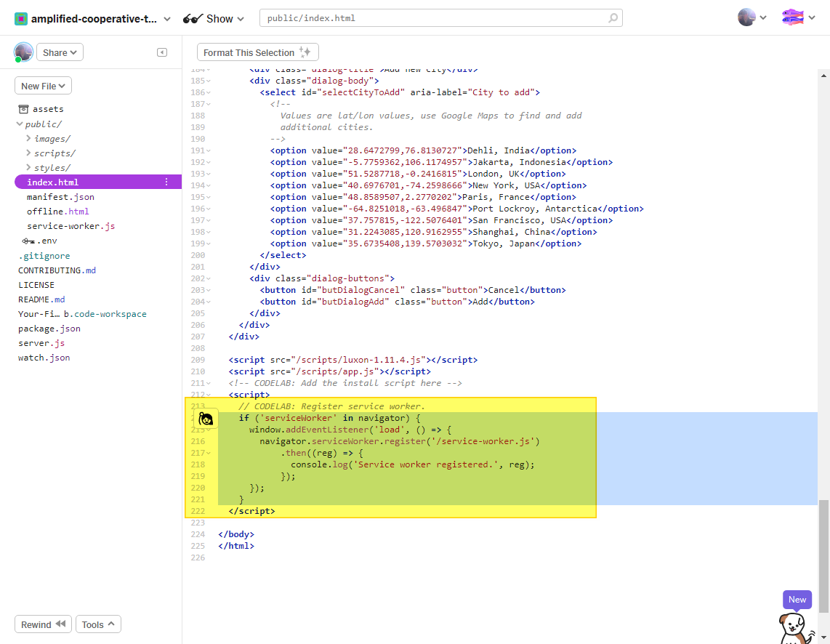Open the .env secrets file
This screenshot has width=830, height=644.
[x=40, y=241]
